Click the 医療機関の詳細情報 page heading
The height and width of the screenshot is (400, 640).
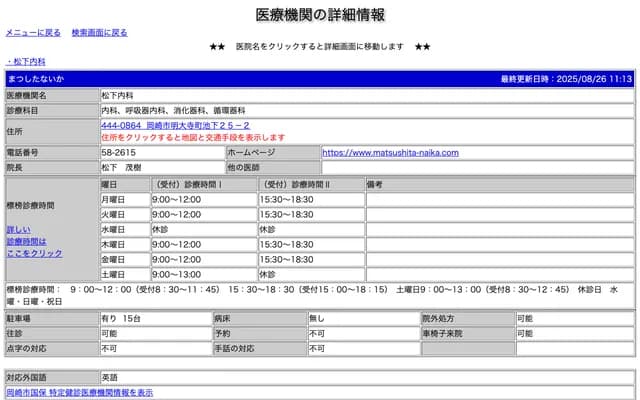(320, 14)
